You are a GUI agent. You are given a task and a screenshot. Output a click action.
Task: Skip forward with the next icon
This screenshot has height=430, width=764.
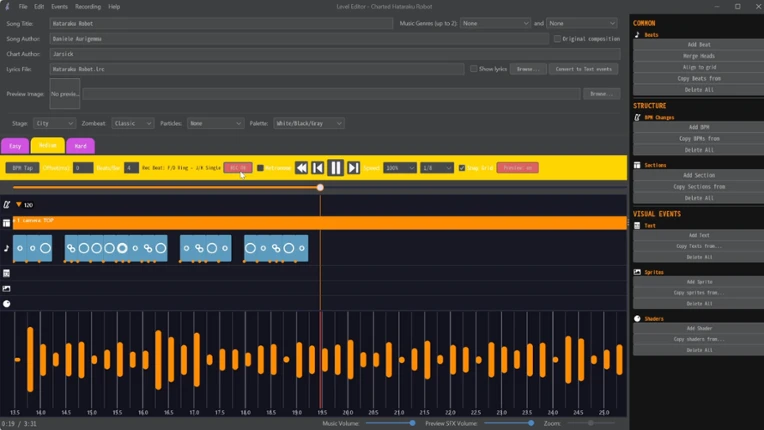click(x=353, y=168)
